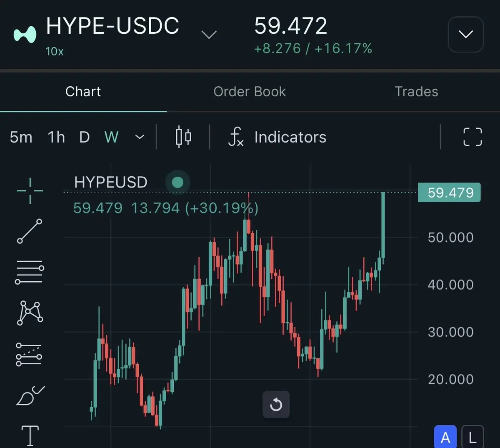The width and height of the screenshot is (500, 448).
Task: Expand the HYPE-USDC market selector
Action: tap(209, 35)
